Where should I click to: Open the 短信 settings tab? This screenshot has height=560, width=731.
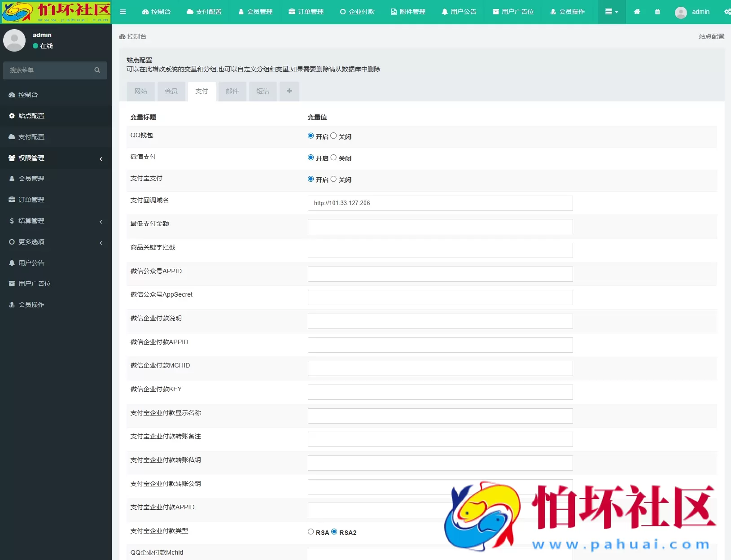pos(263,91)
